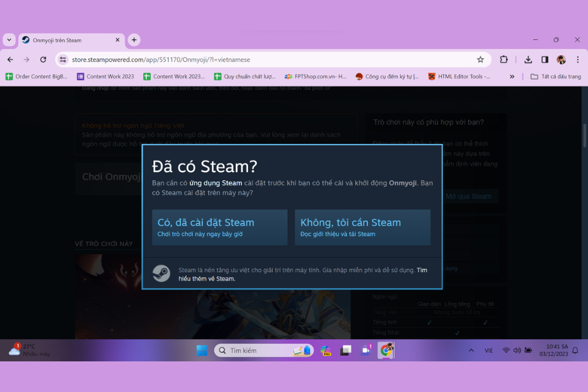Bookmark this page with the star icon
588x392 pixels.
480,59
